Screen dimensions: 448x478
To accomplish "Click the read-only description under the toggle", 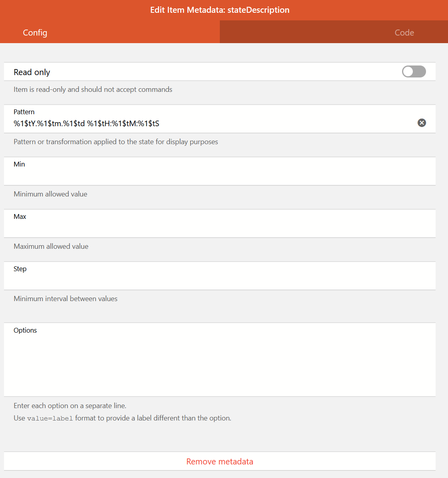I will pos(93,89).
